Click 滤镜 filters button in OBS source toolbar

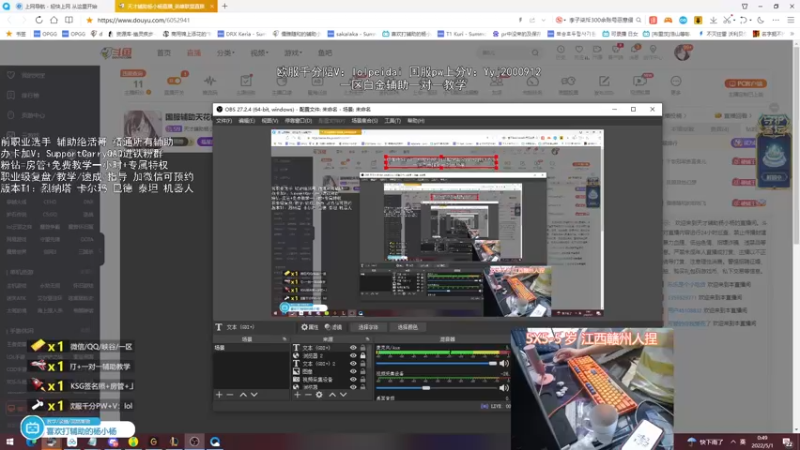point(333,327)
